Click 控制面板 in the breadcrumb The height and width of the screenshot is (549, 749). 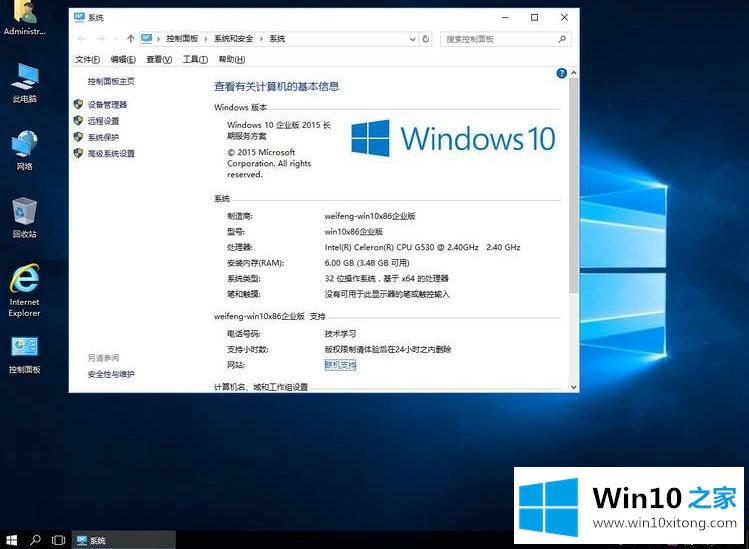(x=182, y=39)
